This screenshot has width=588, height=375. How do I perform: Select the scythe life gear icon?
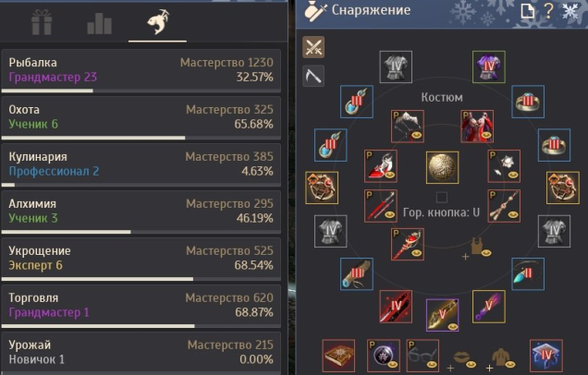(313, 76)
